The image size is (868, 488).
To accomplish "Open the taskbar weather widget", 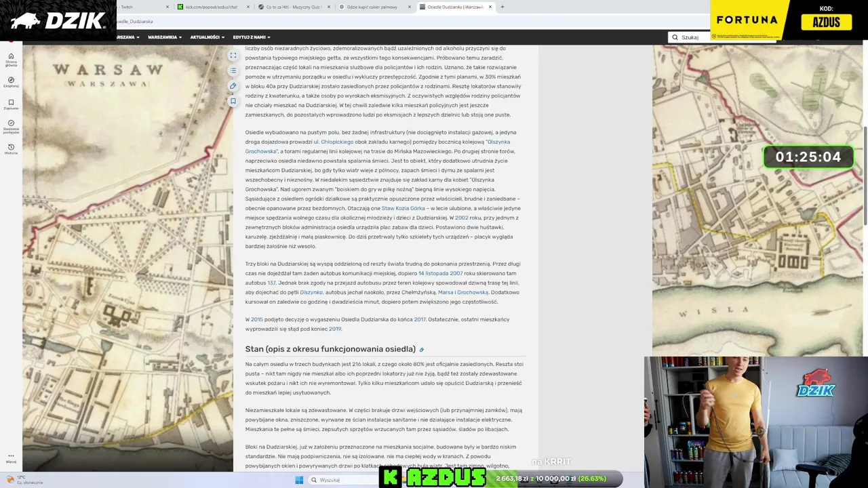I will tap(24, 480).
